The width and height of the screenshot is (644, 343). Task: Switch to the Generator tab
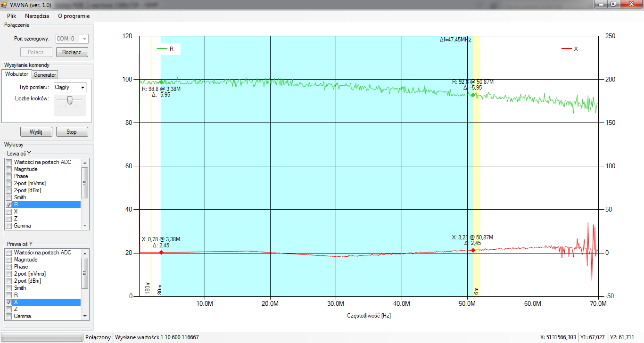tap(45, 75)
